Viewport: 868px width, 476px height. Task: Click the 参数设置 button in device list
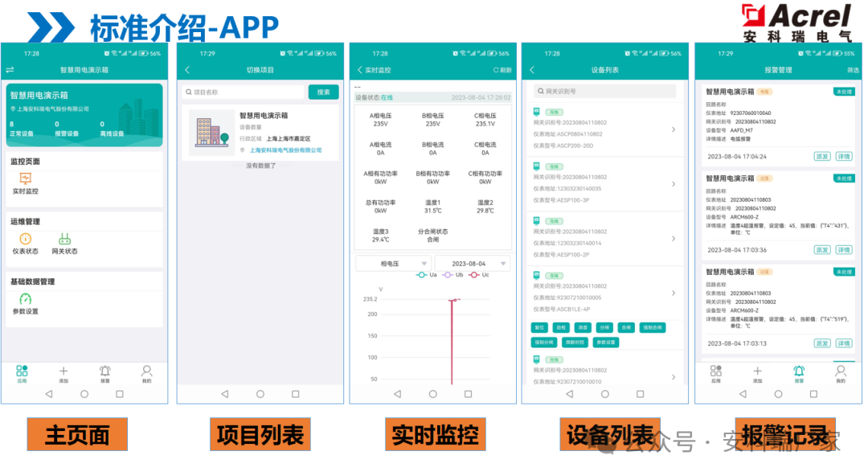coord(606,342)
